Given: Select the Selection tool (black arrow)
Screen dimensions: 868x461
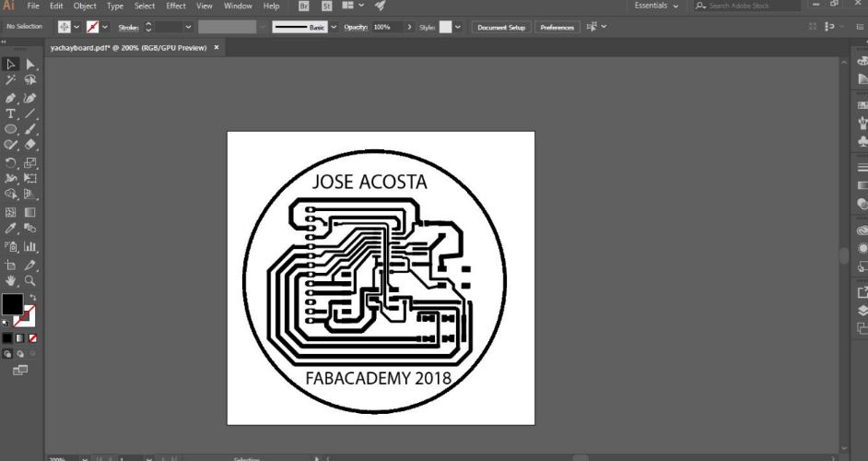Looking at the screenshot, I should pyautogui.click(x=10, y=65).
